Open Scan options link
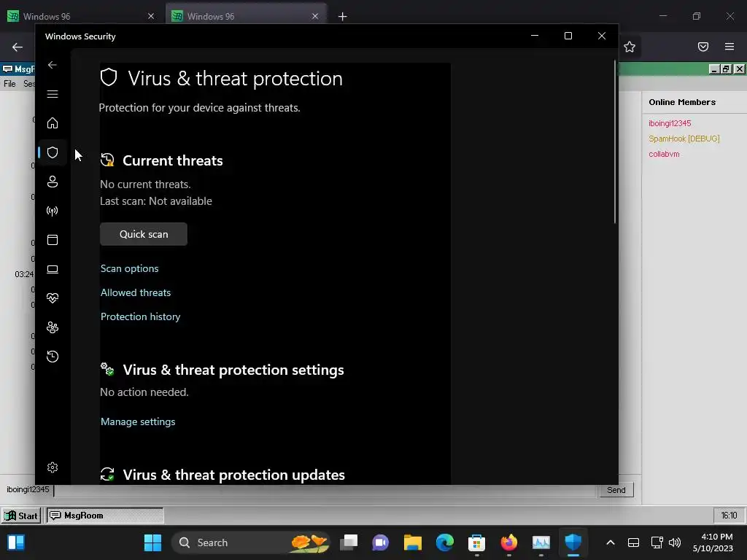Viewport: 747px width, 560px height. pyautogui.click(x=130, y=268)
